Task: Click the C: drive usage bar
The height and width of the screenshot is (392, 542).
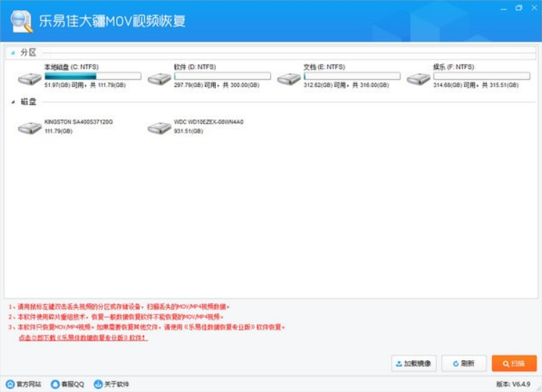Action: (x=93, y=75)
